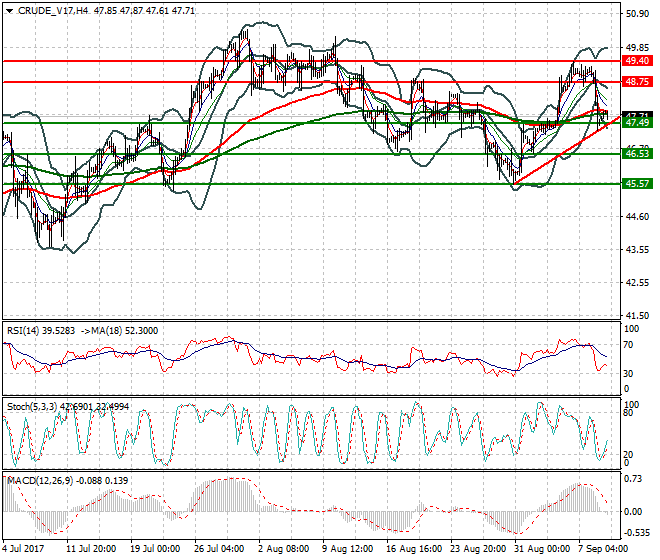This screenshot has height=560, width=660.
Task: Click the 48.75 red resistance price label
Action: (x=637, y=82)
